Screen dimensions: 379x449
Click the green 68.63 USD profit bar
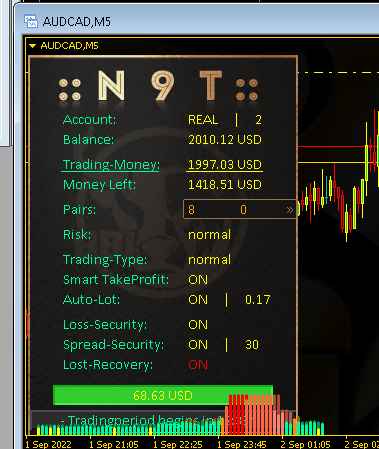pos(163,395)
